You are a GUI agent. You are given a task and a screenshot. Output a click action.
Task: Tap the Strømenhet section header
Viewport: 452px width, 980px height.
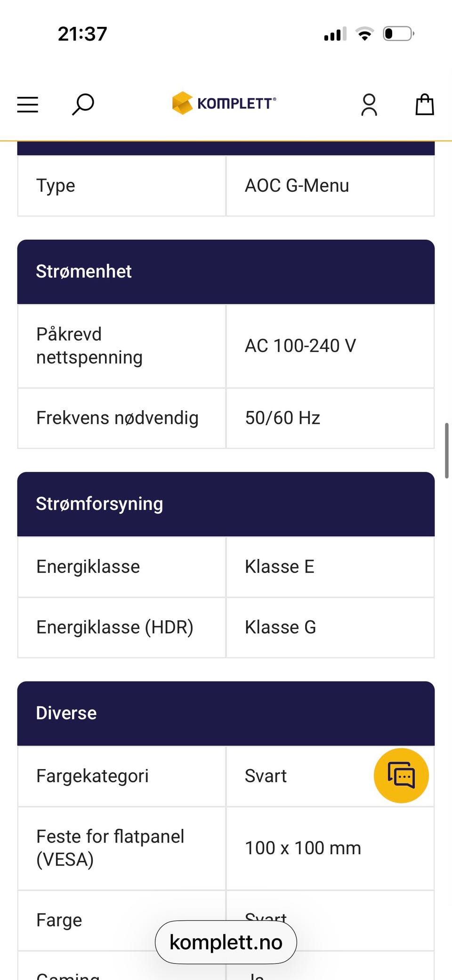pyautogui.click(x=226, y=272)
